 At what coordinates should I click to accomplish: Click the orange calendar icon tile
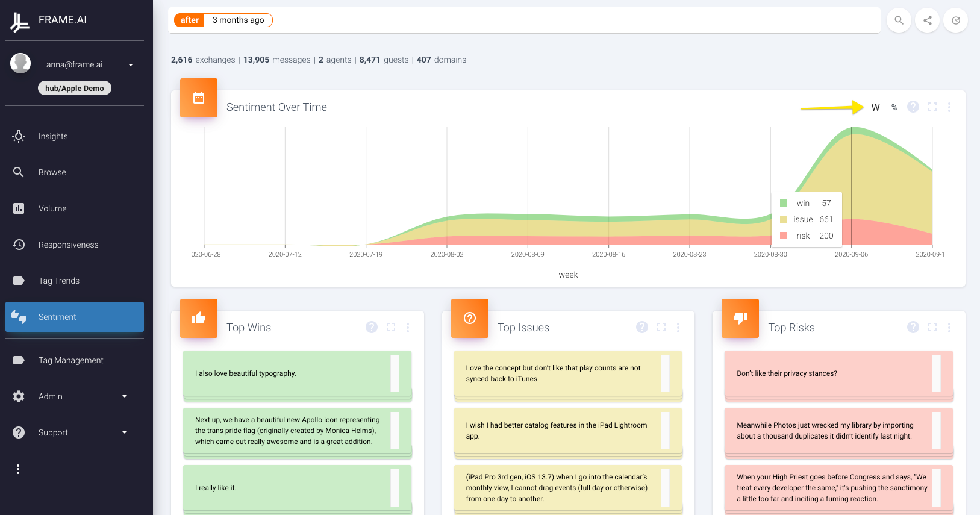pyautogui.click(x=199, y=98)
